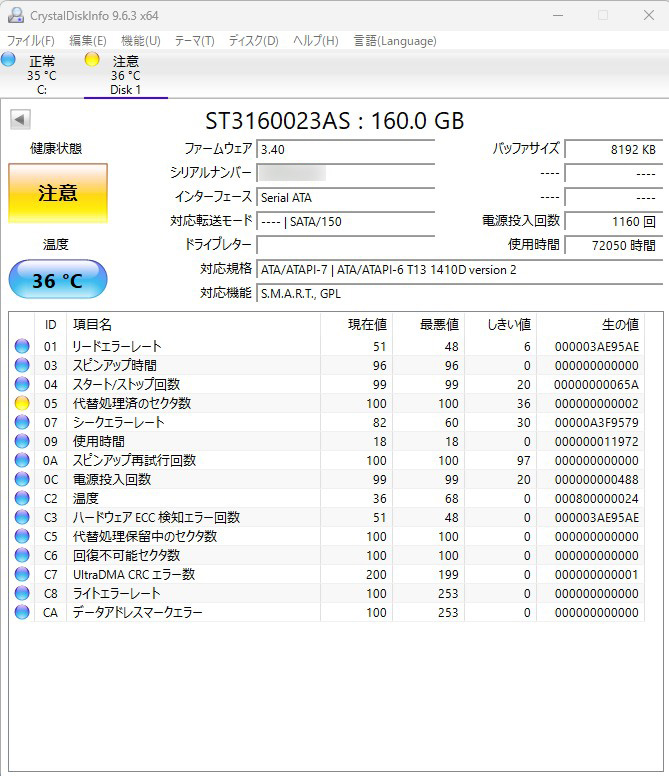The image size is (669, 776).
Task: Click current value 200 in UltraDMA CRC row
Action: [377, 575]
